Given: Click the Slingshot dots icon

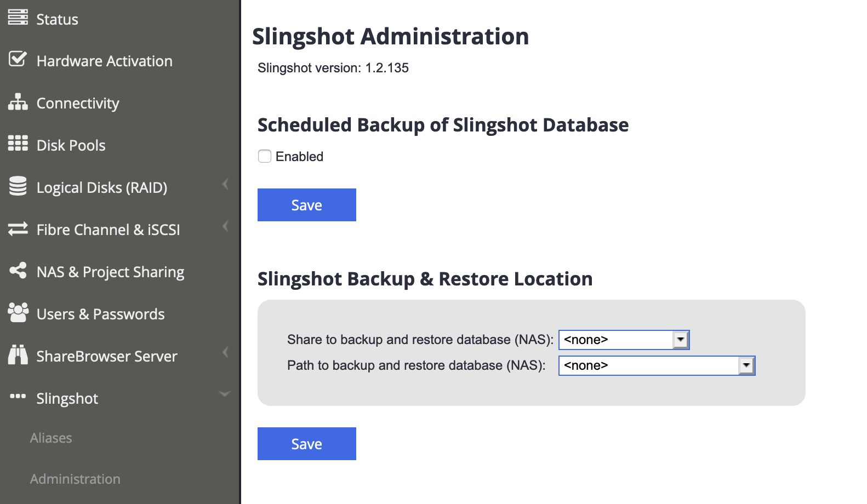Looking at the screenshot, I should coord(18,396).
